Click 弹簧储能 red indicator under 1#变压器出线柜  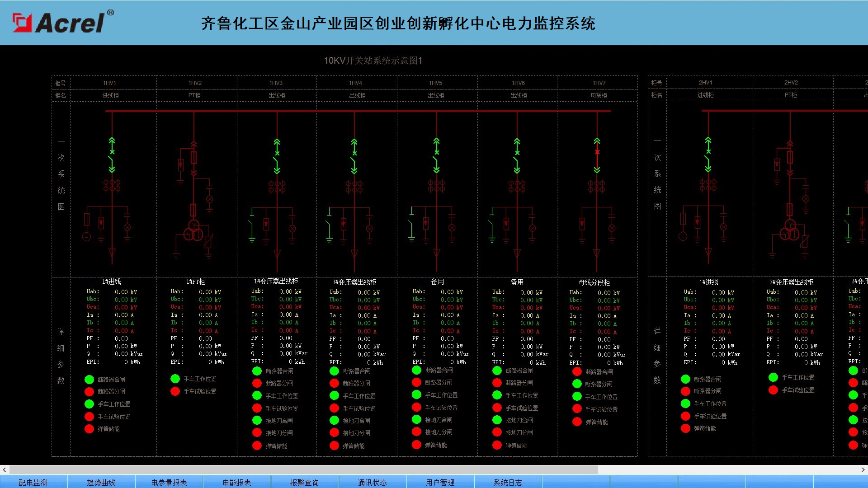[257, 446]
